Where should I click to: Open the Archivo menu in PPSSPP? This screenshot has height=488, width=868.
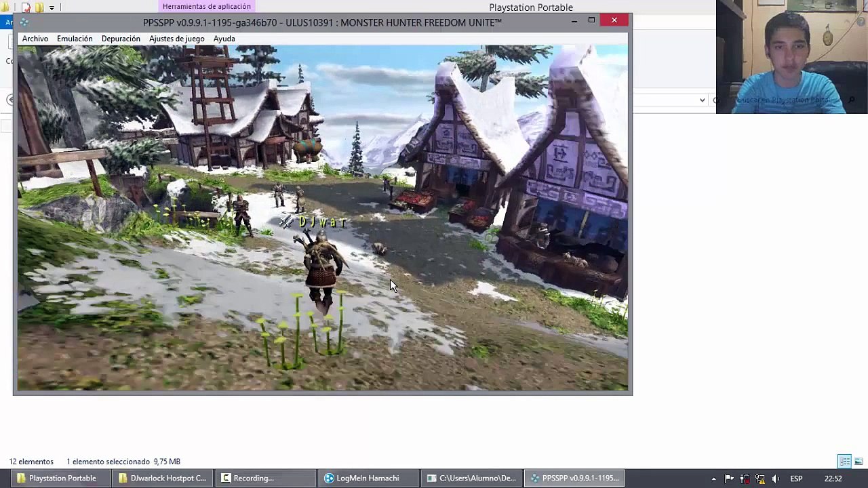click(x=35, y=39)
